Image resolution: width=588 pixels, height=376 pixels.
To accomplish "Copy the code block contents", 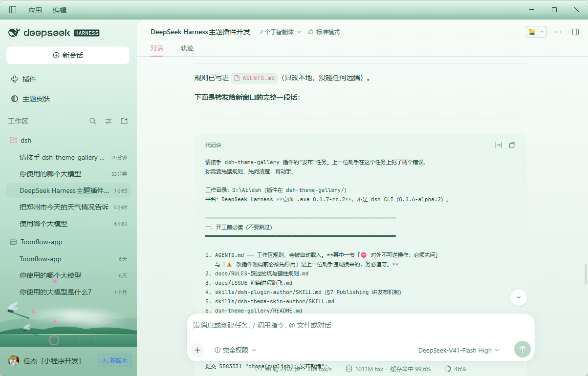I will coord(512,145).
